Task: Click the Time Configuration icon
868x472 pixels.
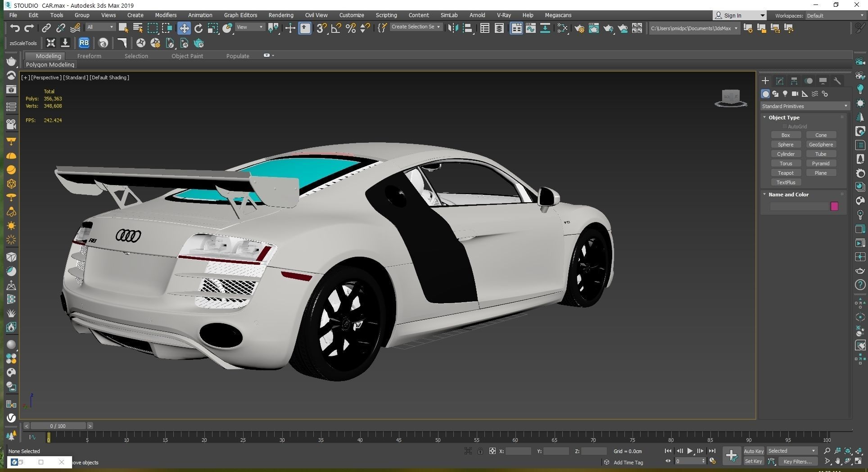Action: coord(713,461)
